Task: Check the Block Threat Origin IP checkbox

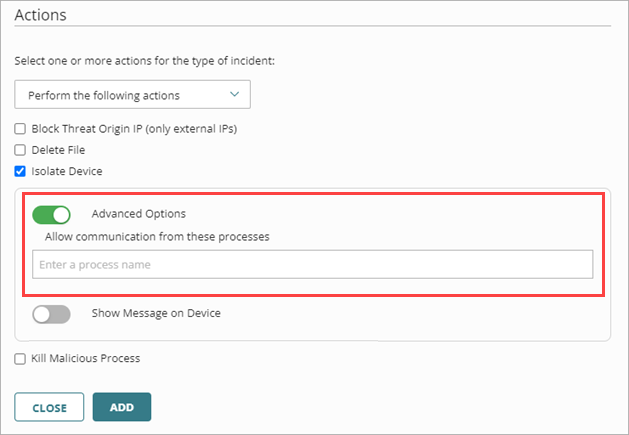Action: [x=20, y=128]
